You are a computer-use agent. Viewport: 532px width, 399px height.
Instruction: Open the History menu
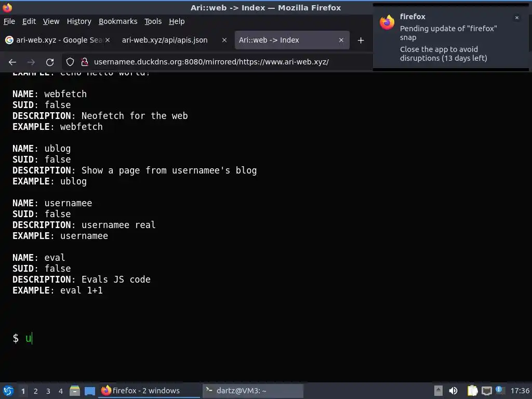pos(79,21)
